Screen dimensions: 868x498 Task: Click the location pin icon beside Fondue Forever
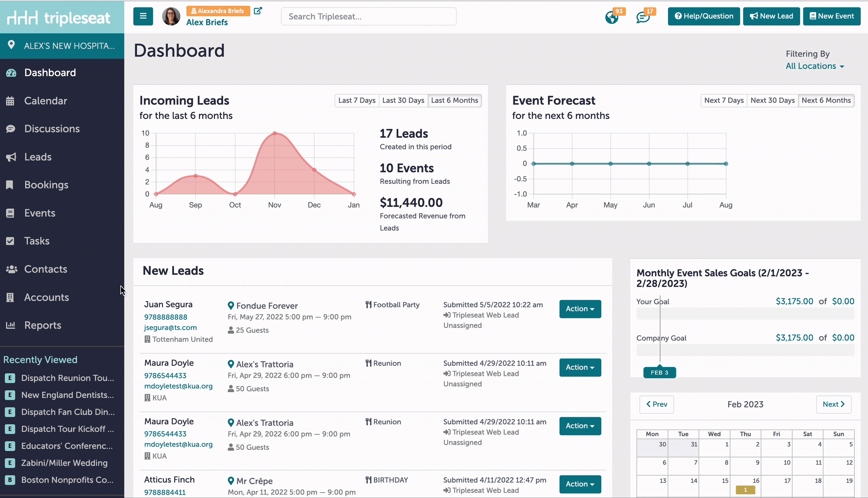231,305
